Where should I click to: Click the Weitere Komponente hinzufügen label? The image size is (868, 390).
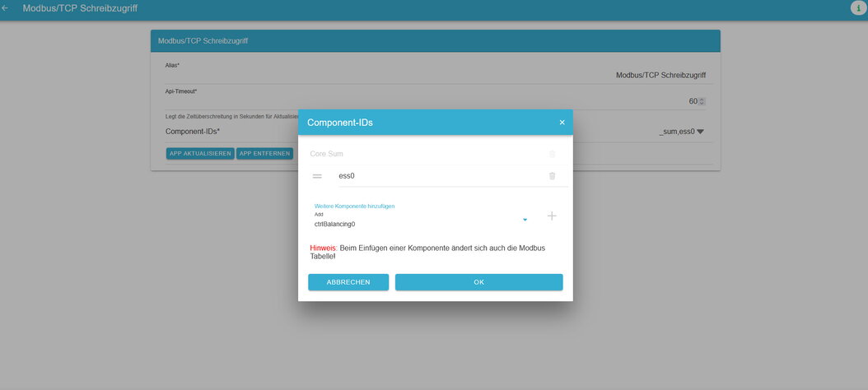354,206
